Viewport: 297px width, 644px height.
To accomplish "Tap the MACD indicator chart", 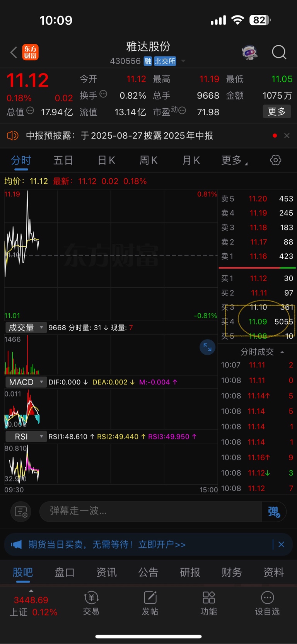I will pyautogui.click(x=111, y=409).
